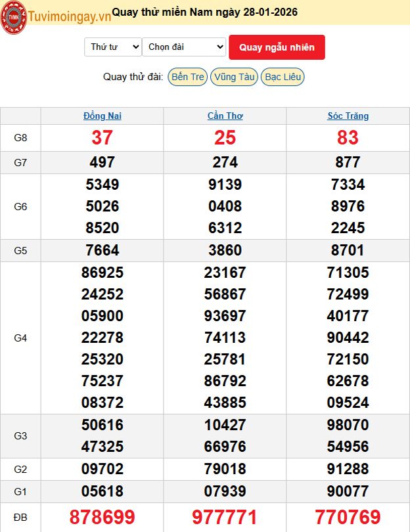The image size is (410, 532).
Task: Expand the Chọn đài station dropdown
Action: click(x=184, y=47)
